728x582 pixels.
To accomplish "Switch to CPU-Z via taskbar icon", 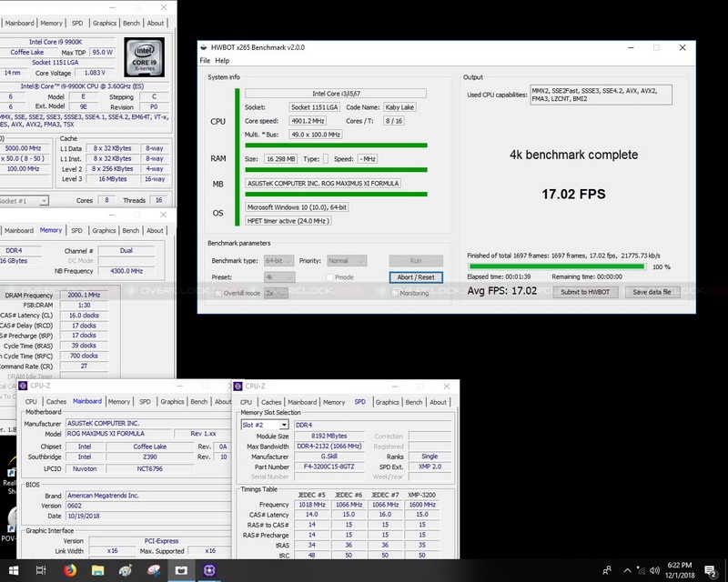I will 209,570.
